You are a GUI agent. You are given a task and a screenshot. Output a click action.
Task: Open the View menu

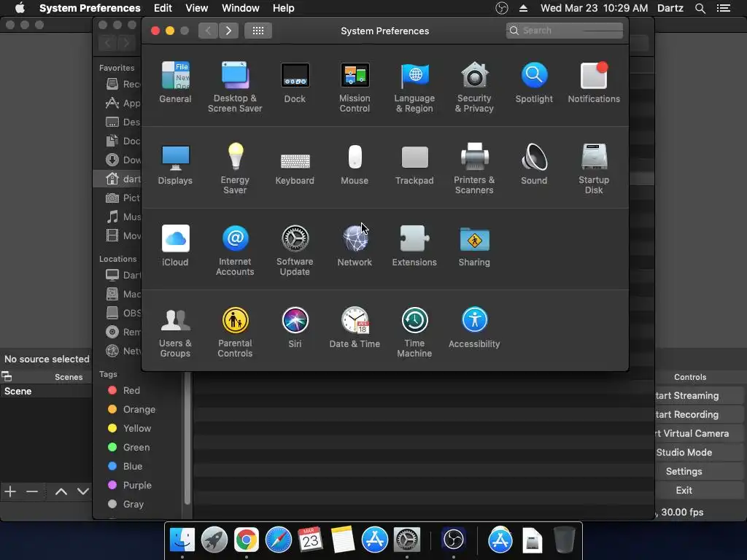tap(197, 8)
